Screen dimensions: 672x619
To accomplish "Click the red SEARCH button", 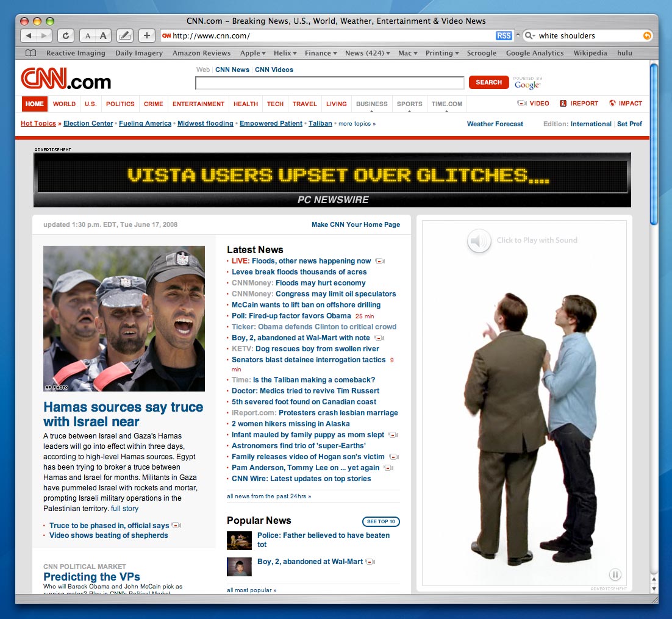I will pos(488,82).
